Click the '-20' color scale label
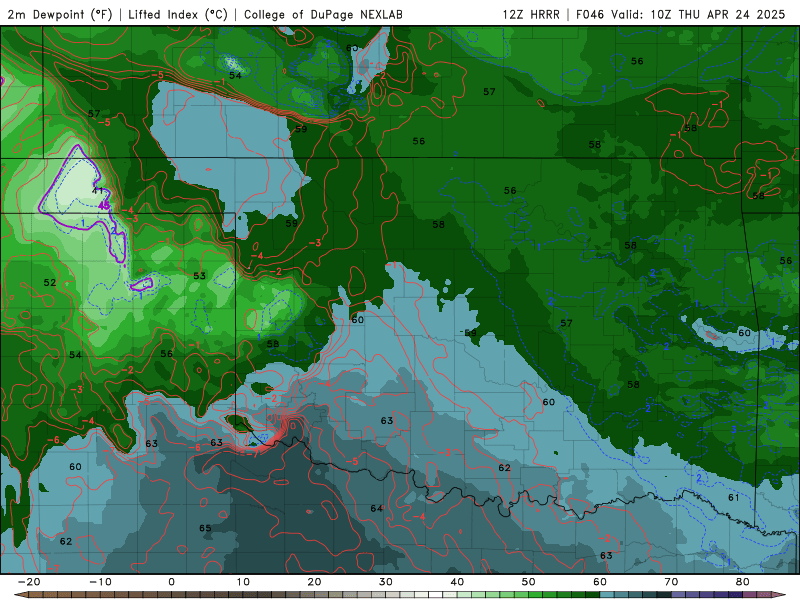Screen dimensions: 800x600 click(x=29, y=582)
